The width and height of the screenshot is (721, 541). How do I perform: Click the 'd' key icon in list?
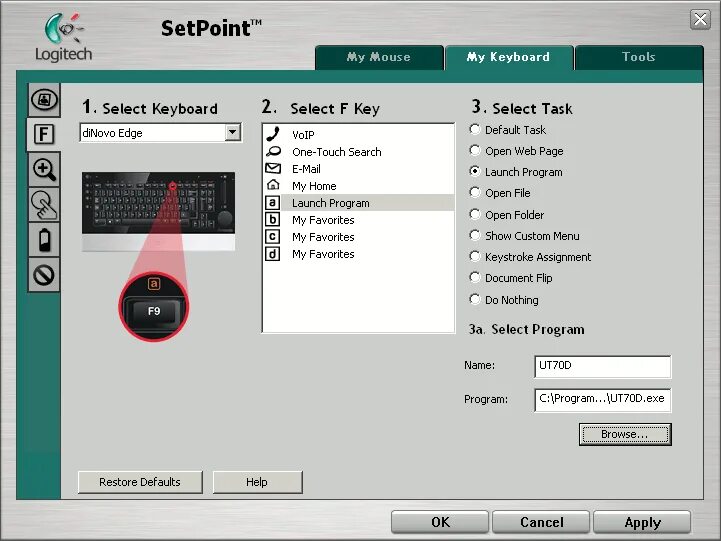click(272, 254)
